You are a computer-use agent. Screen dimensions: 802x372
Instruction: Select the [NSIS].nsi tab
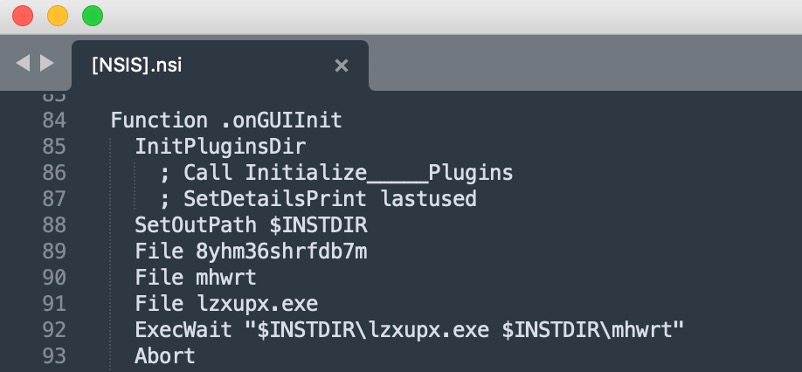pos(220,65)
